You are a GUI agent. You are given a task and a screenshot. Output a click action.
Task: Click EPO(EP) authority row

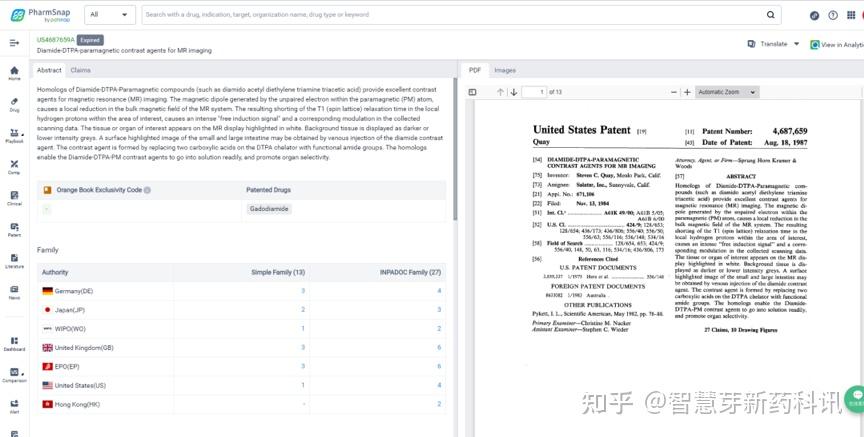click(241, 366)
